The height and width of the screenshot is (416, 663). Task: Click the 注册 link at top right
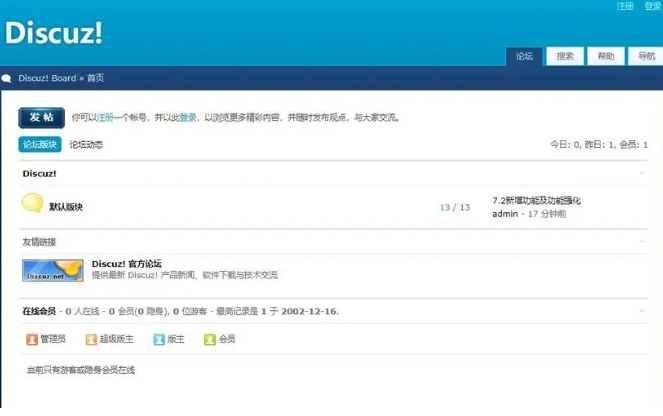click(625, 6)
